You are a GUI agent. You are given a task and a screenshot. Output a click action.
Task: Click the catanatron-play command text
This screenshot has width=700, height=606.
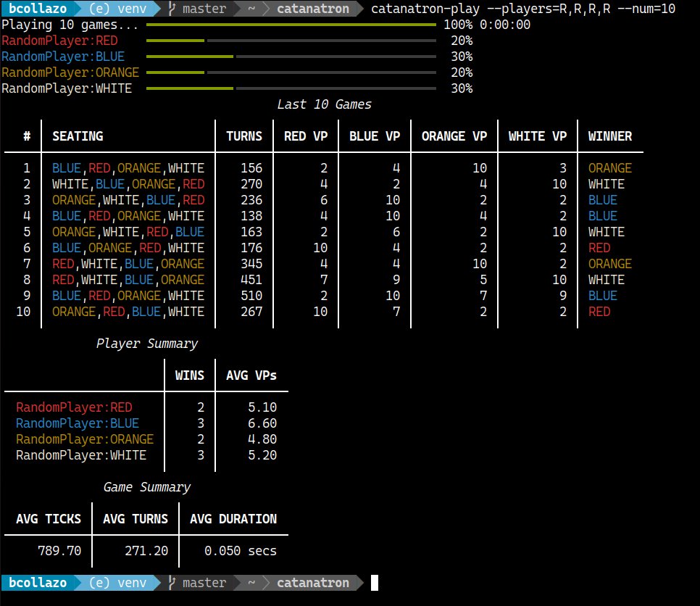coord(523,9)
